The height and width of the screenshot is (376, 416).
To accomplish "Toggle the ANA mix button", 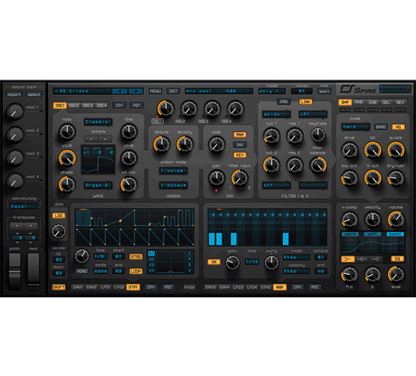I will tap(240, 135).
